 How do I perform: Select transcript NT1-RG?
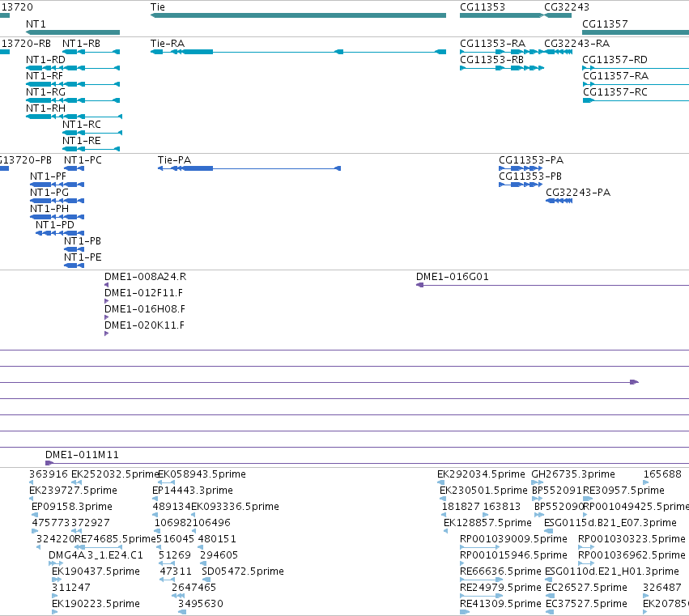(x=73, y=100)
